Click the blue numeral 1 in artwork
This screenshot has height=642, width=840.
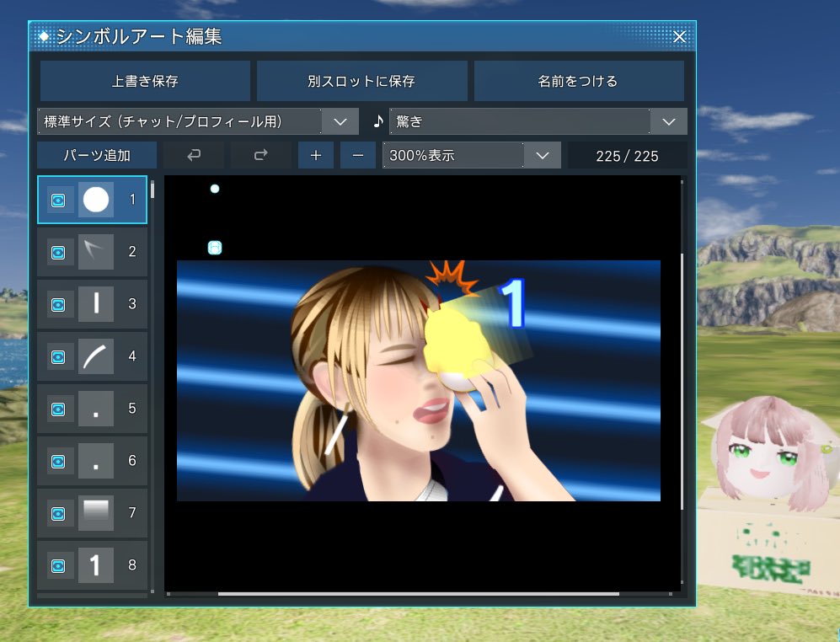(x=512, y=302)
